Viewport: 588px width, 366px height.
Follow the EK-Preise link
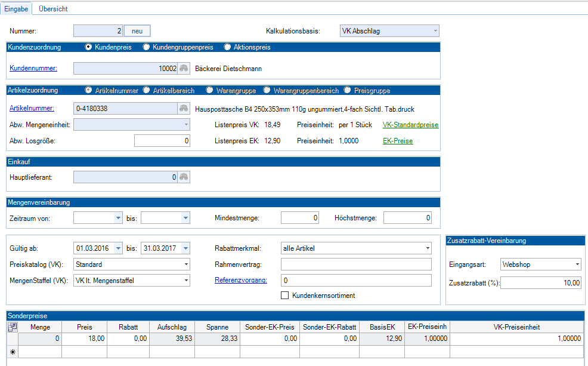click(x=397, y=141)
